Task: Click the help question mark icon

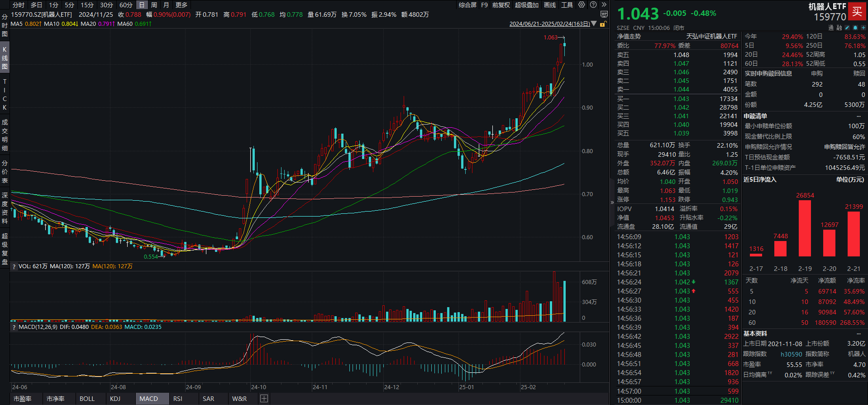Action: click(593, 5)
